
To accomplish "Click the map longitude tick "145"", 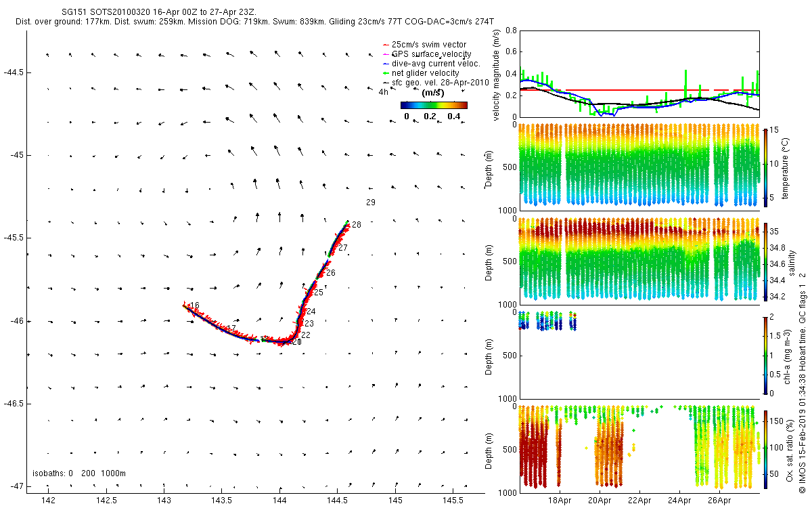I will point(395,501).
